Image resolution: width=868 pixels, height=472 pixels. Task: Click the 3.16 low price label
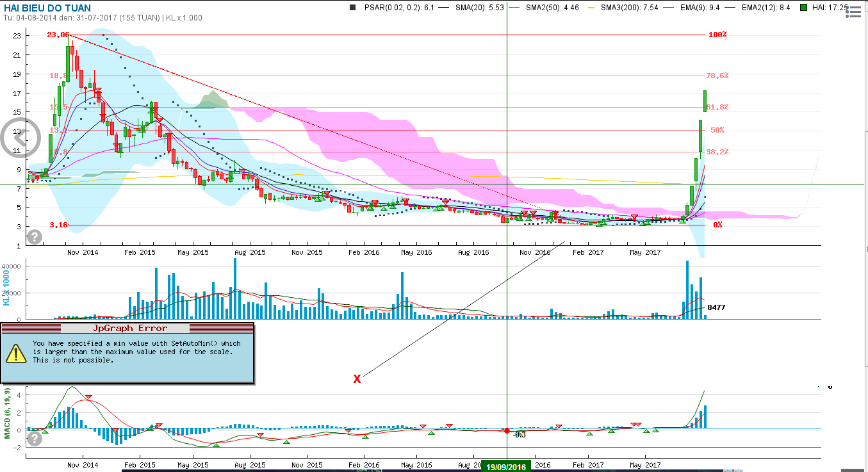tap(58, 225)
